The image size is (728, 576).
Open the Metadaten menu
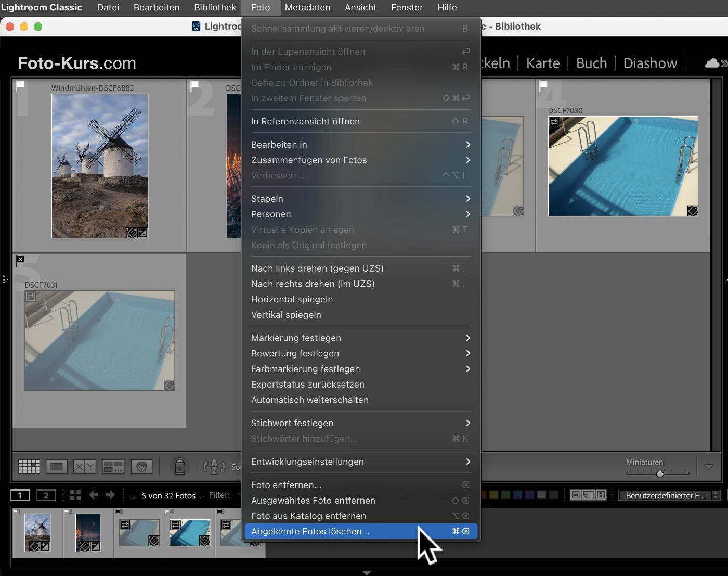307,7
